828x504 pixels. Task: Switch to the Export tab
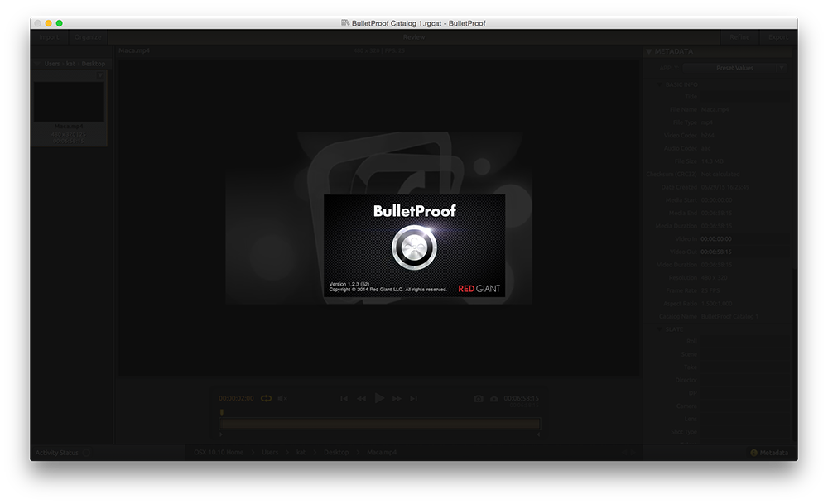pos(777,37)
